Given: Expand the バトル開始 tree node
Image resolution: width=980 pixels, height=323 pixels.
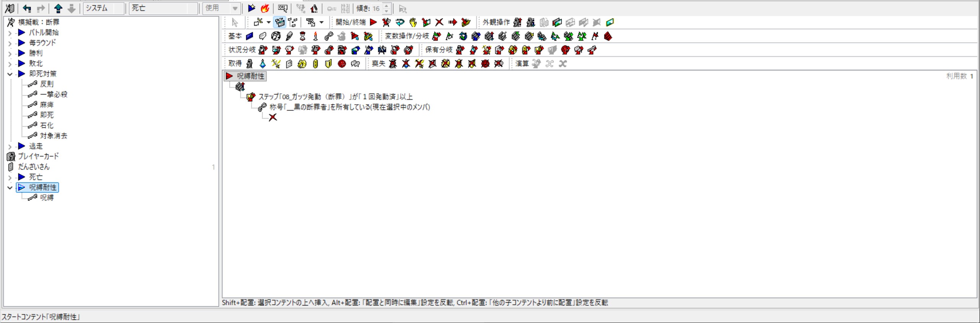Looking at the screenshot, I should click(10, 33).
